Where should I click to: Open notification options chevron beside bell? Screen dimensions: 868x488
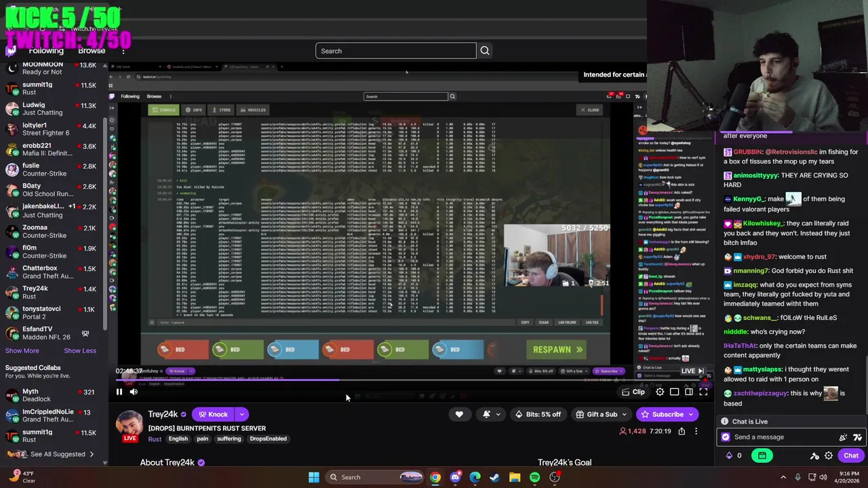[x=498, y=414]
